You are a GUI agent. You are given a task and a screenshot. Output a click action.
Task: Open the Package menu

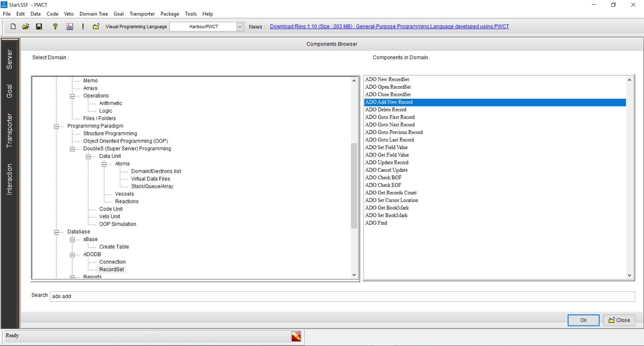pyautogui.click(x=170, y=14)
